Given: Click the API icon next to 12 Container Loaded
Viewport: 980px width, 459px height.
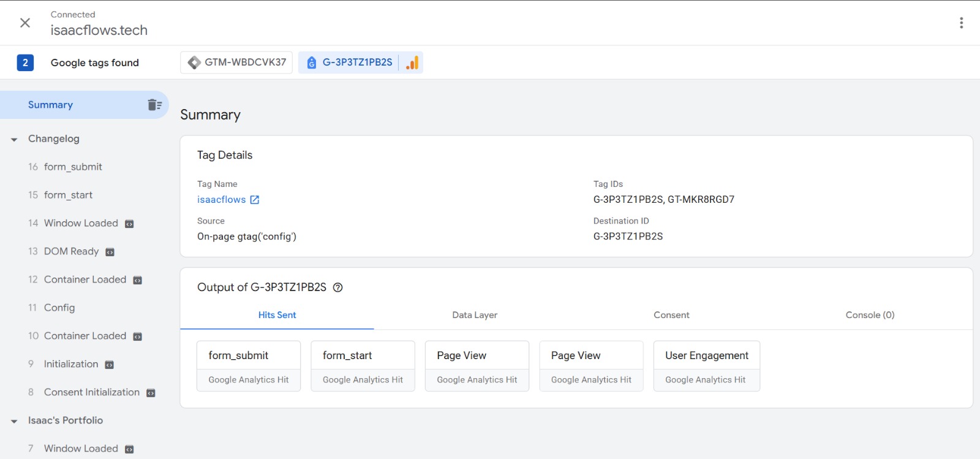Looking at the screenshot, I should click(138, 280).
